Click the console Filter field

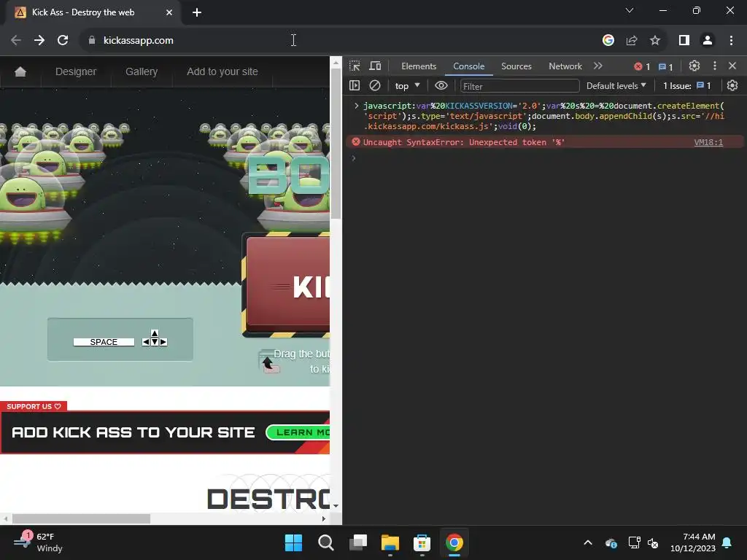coord(519,86)
